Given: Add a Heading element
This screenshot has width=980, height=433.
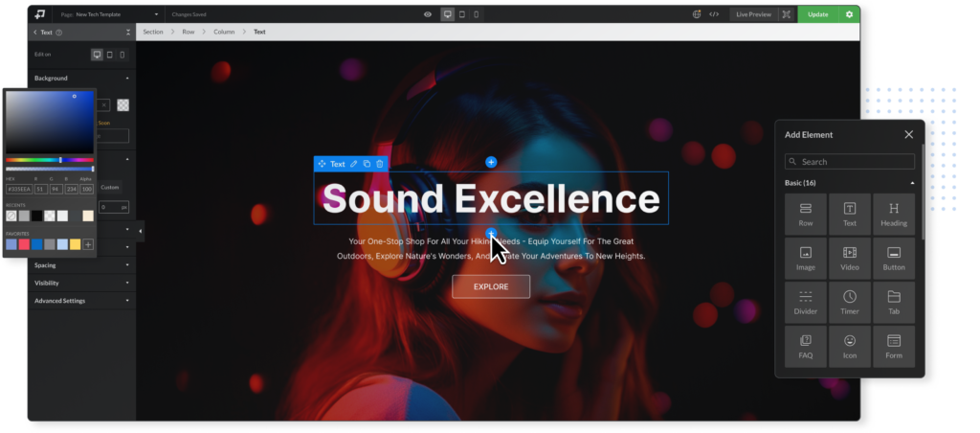Looking at the screenshot, I should point(894,214).
